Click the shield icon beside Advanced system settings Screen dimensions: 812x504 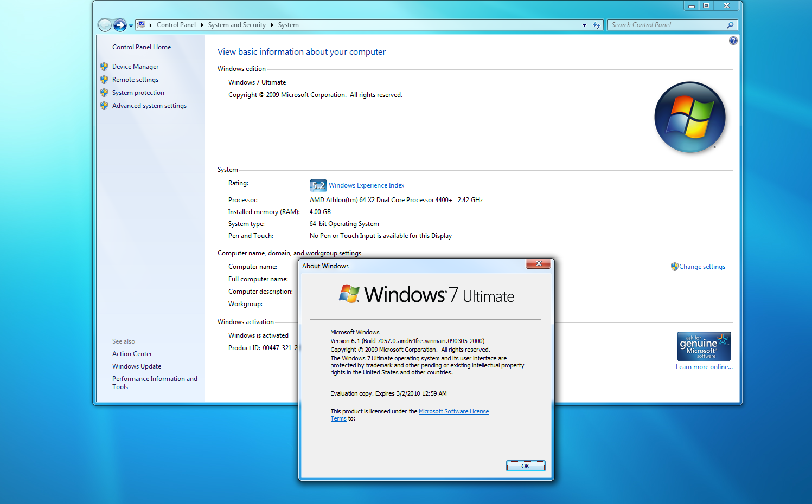point(104,106)
